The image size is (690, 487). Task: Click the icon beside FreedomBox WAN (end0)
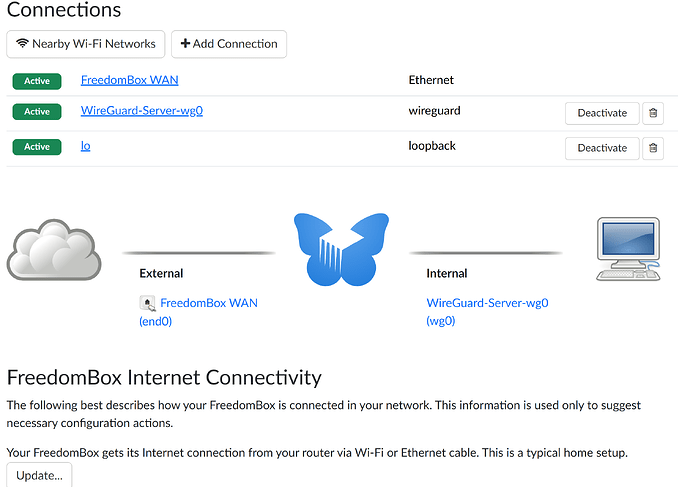(147, 303)
